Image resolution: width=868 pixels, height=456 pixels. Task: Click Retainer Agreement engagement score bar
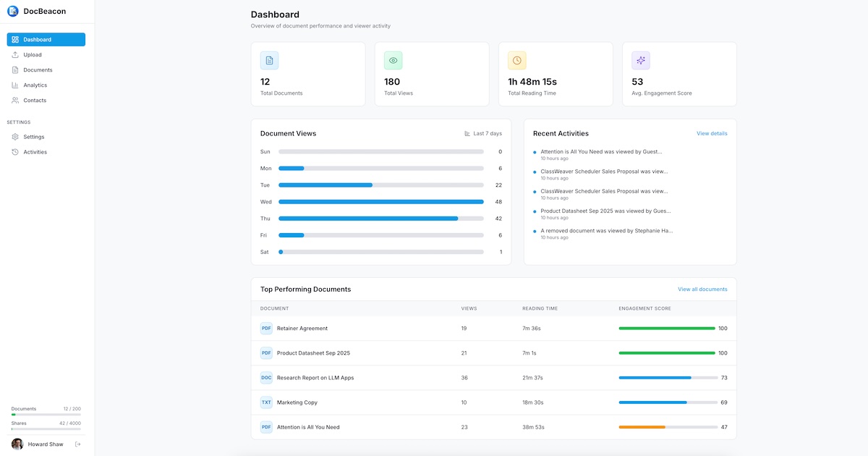pyautogui.click(x=667, y=329)
